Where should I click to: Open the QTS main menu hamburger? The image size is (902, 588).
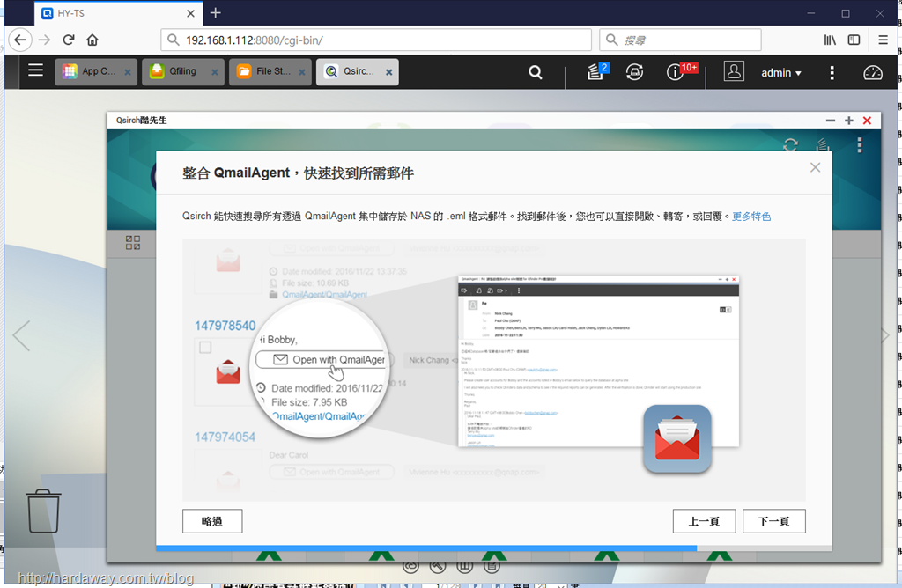pos(35,70)
